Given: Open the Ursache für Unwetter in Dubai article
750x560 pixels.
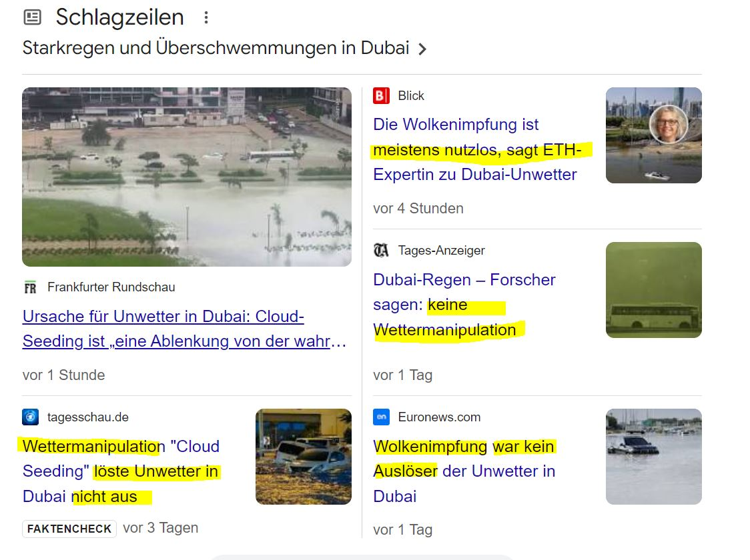Looking at the screenshot, I should pos(184,329).
